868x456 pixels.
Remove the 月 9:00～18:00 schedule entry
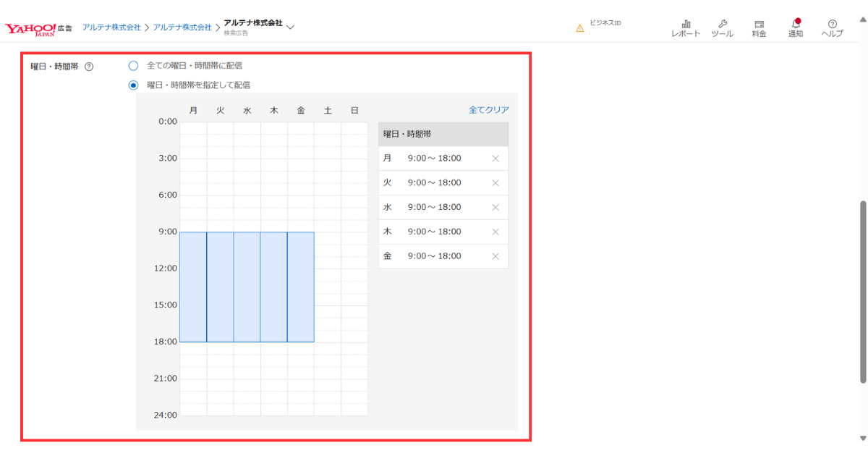(495, 159)
